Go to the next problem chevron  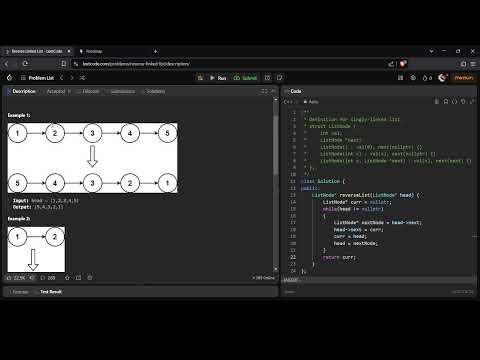72,78
